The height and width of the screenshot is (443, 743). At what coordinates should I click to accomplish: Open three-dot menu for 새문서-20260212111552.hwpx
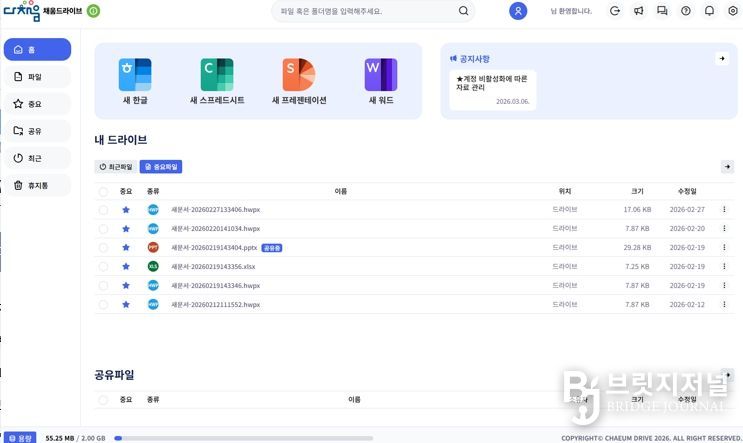click(724, 304)
